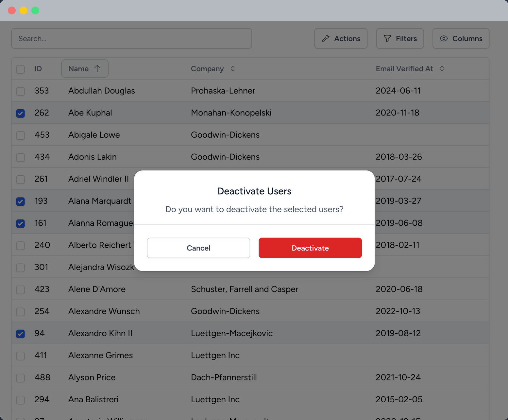Check the row for Adriel Windler II
Viewport: 508px width, 420px height.
pyautogui.click(x=21, y=179)
